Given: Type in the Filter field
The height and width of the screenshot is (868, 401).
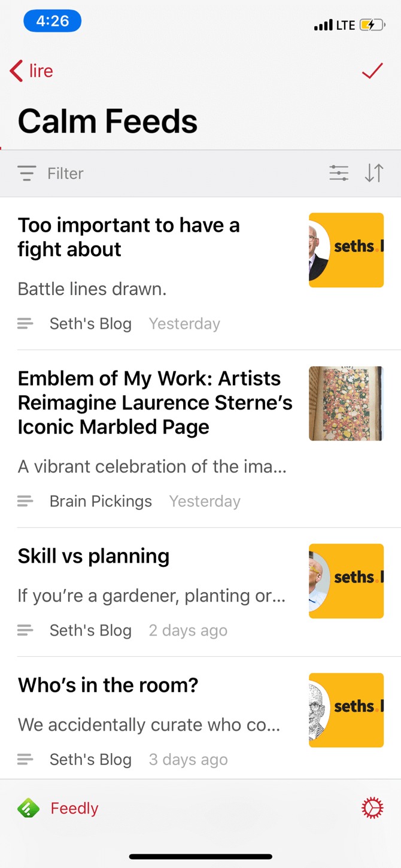Looking at the screenshot, I should [150, 173].
